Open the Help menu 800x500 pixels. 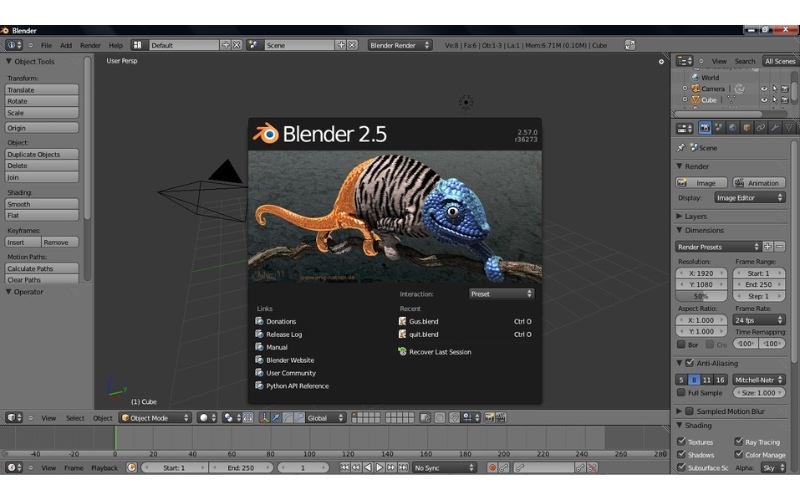point(116,45)
